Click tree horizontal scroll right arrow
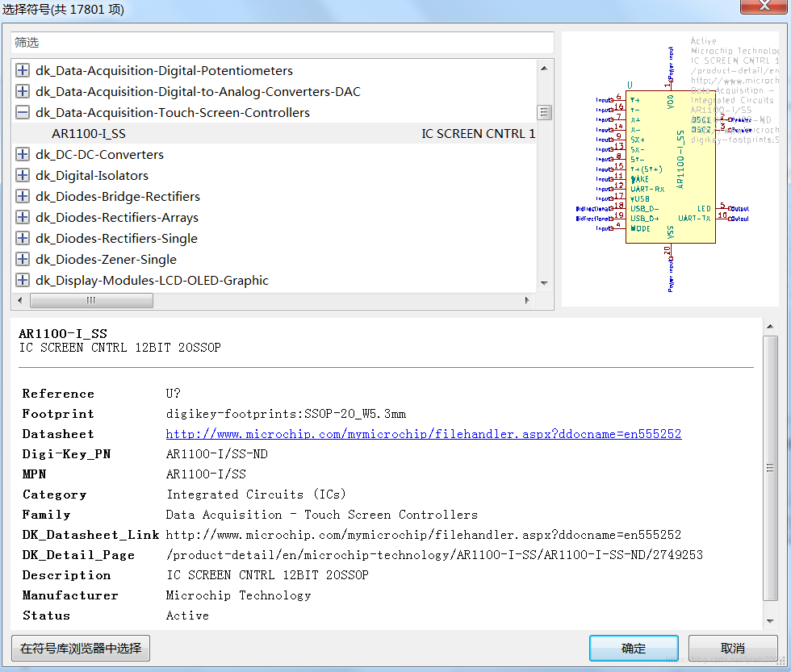Image resolution: width=791 pixels, height=672 pixels. pyautogui.click(x=527, y=300)
